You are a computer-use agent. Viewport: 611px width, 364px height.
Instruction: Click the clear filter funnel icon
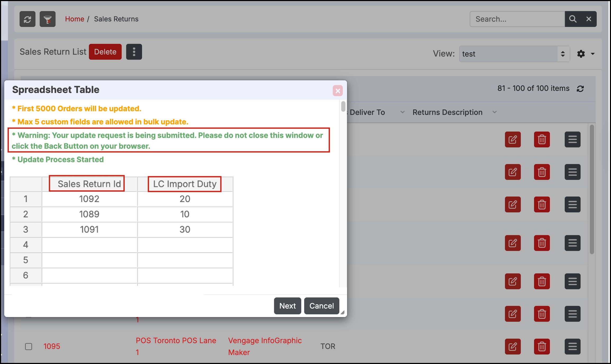coord(48,19)
